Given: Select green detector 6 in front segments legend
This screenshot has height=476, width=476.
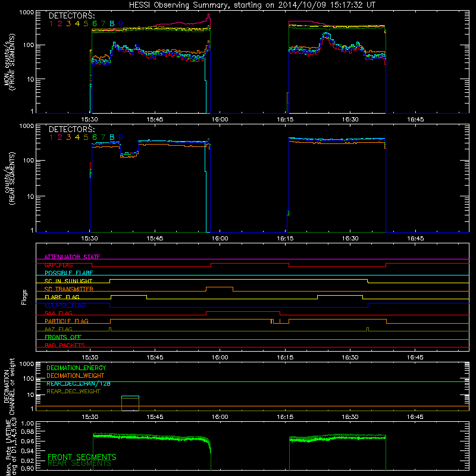Looking at the screenshot, I should pos(95,24).
